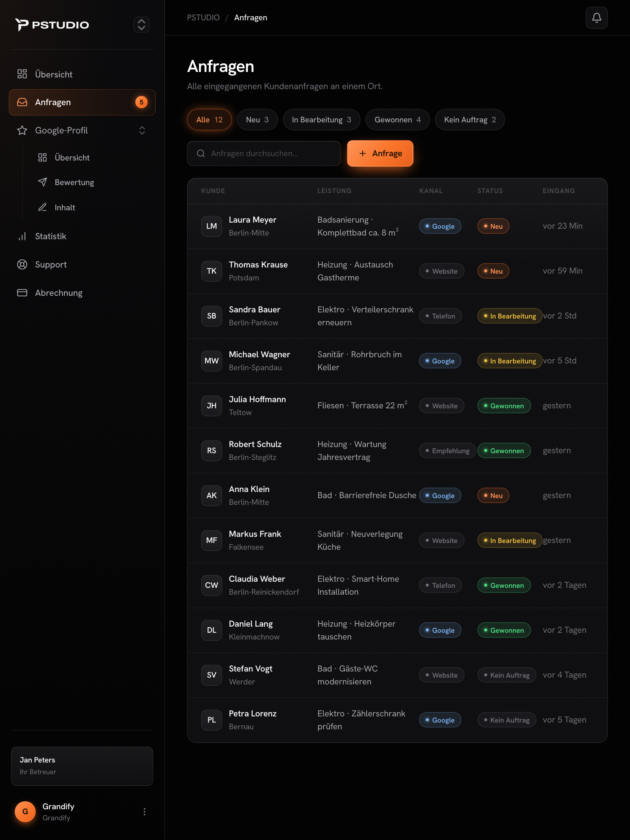This screenshot has width=630, height=840.
Task: Click the LM avatar for Laura Meyer
Action: point(212,226)
